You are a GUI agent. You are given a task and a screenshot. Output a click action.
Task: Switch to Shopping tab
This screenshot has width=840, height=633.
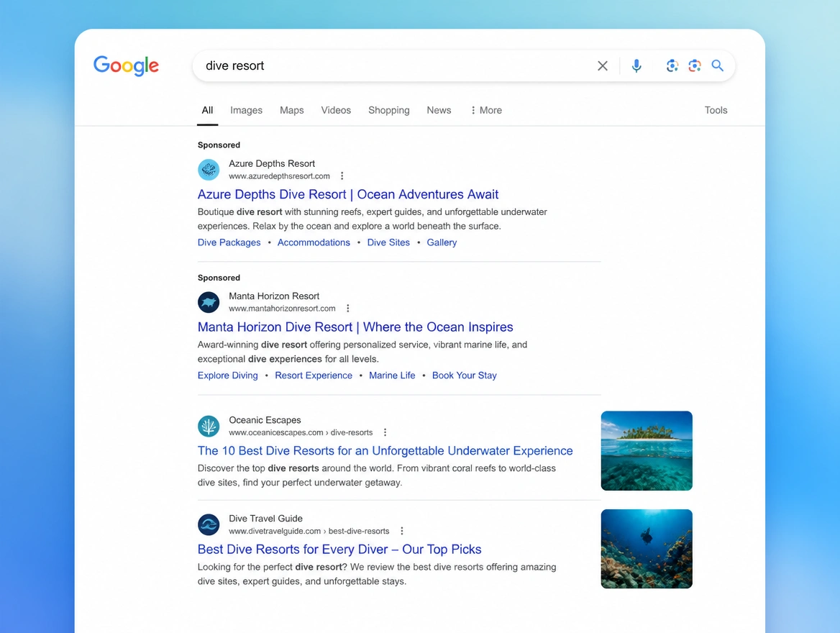pos(389,110)
